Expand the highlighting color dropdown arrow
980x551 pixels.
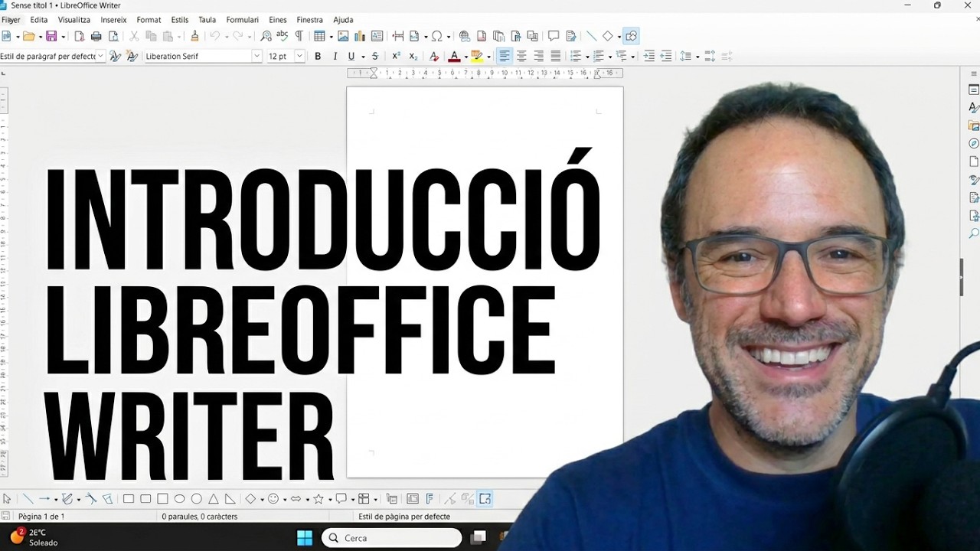(488, 57)
